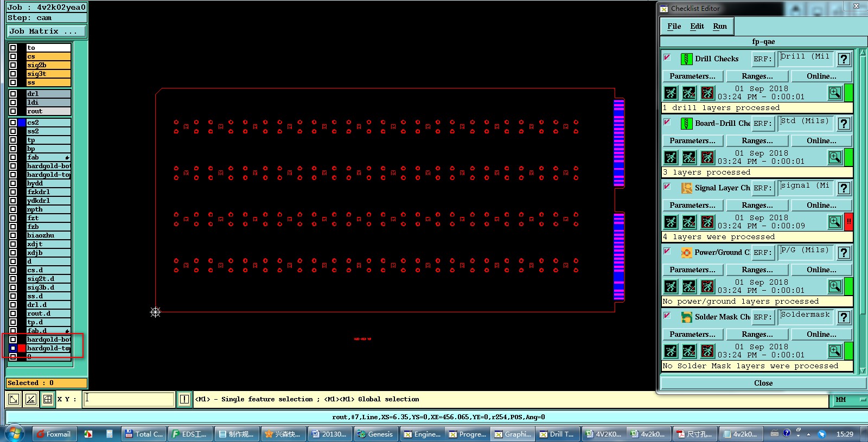This screenshot has height=442, width=868.
Task: Click into the X Y coordinate input field
Action: tap(129, 399)
